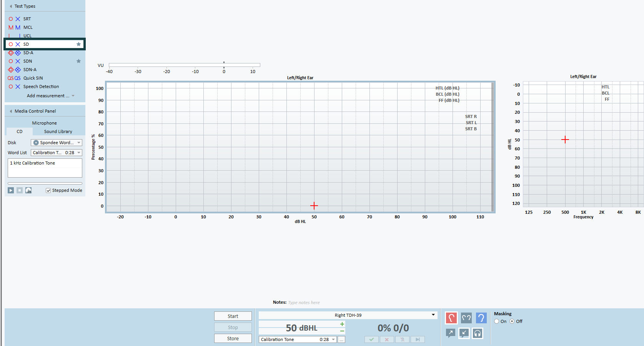Uncheck the Stepped Mode checkbox

(48, 190)
